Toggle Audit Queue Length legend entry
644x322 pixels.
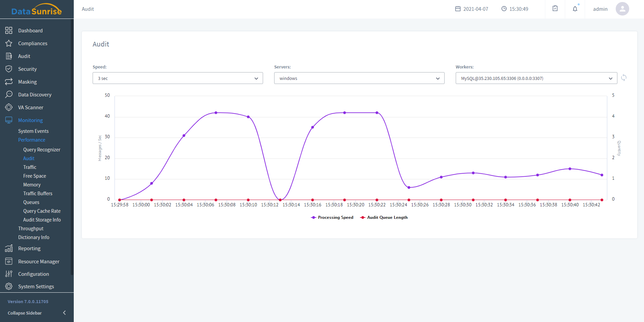pos(384,217)
